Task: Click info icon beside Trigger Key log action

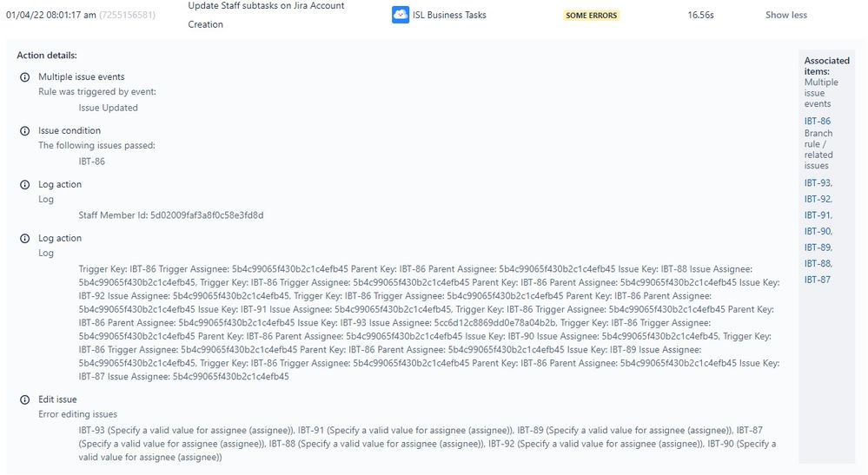Action: [25, 238]
